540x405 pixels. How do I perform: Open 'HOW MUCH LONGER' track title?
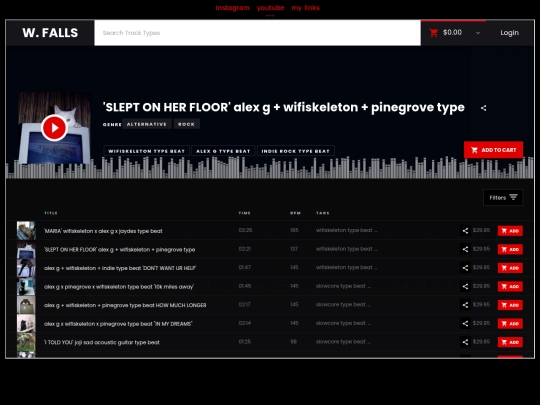click(x=125, y=305)
